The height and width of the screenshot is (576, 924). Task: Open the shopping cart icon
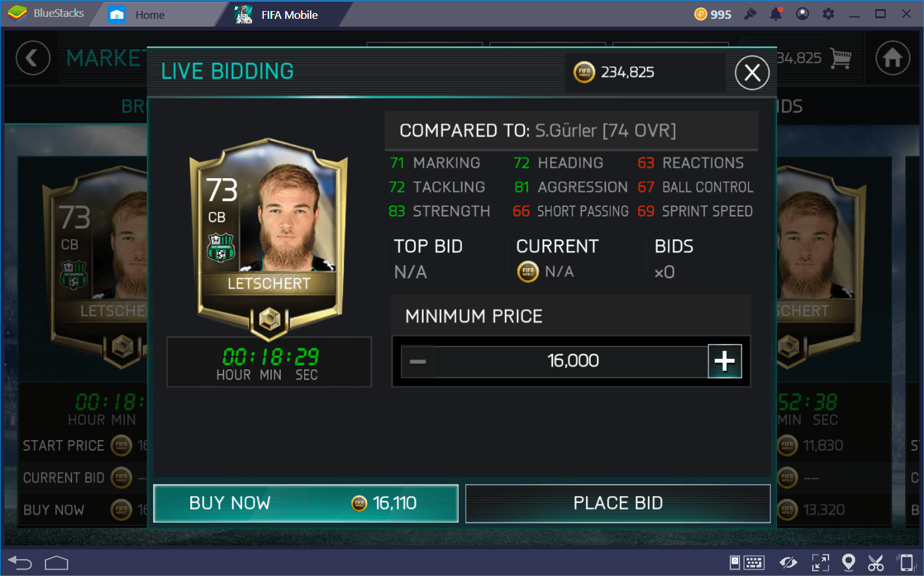pos(841,59)
